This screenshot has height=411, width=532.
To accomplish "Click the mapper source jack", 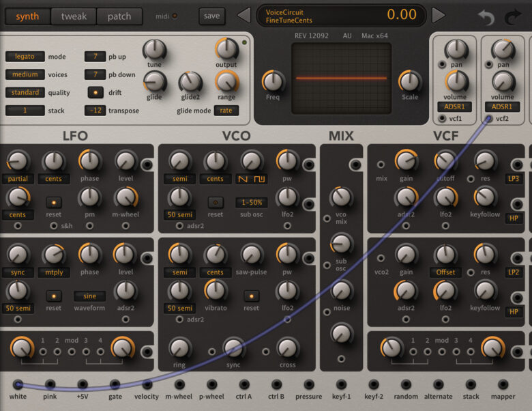I will pyautogui.click(x=503, y=384).
